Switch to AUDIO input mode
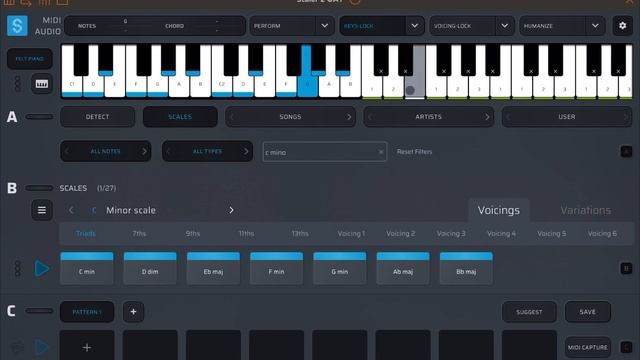 tap(48, 31)
